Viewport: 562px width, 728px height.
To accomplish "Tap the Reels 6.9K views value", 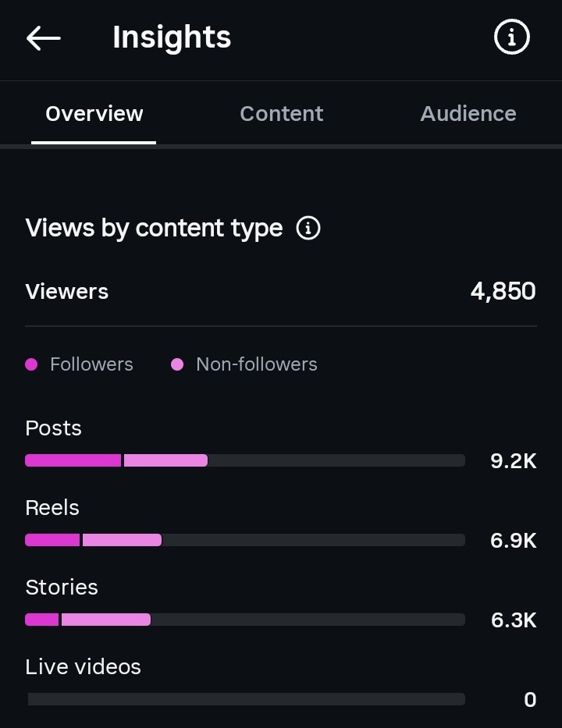I will (514, 541).
